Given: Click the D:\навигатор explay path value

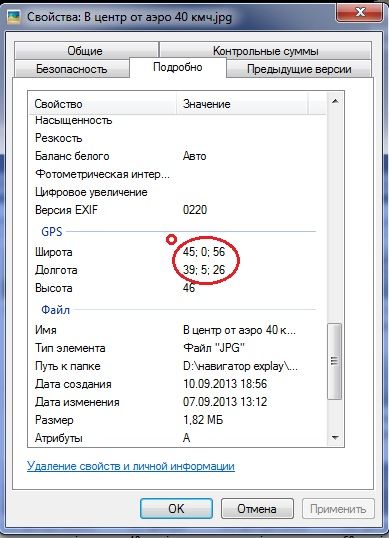Looking at the screenshot, I should 240,366.
